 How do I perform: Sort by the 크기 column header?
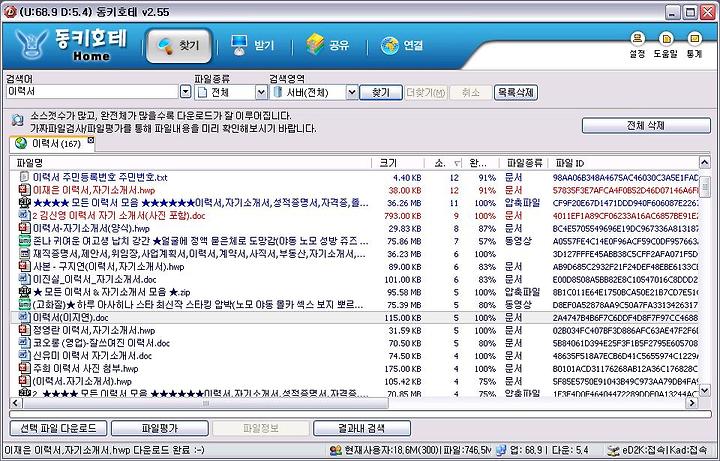pyautogui.click(x=398, y=163)
